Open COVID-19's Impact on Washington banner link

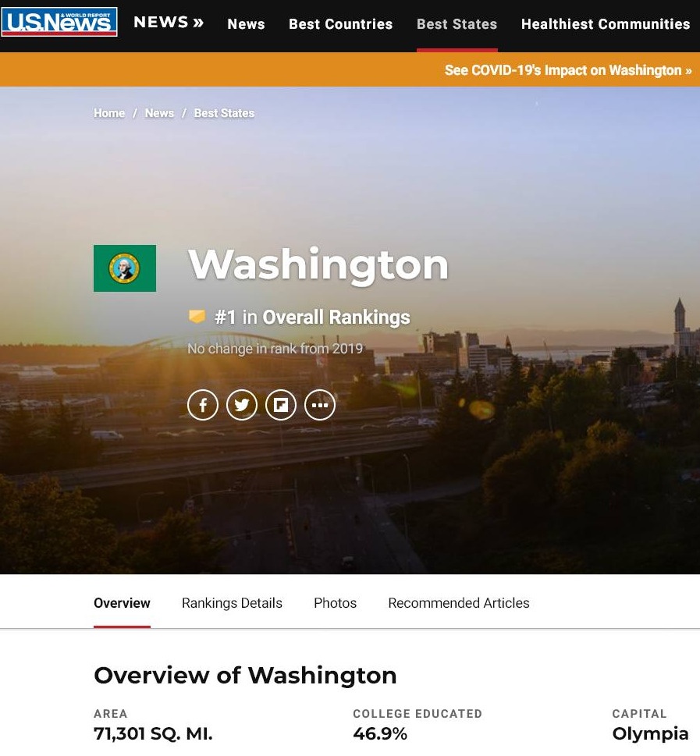pos(568,70)
